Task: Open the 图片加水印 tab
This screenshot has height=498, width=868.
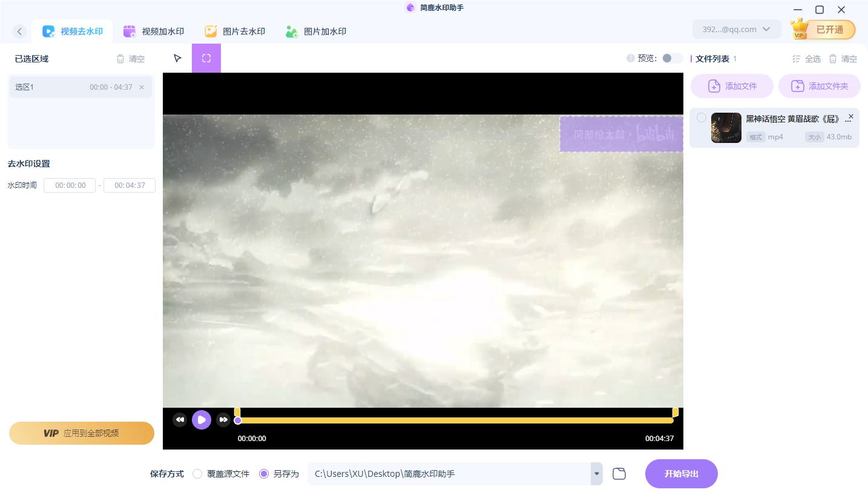Action: (x=316, y=32)
